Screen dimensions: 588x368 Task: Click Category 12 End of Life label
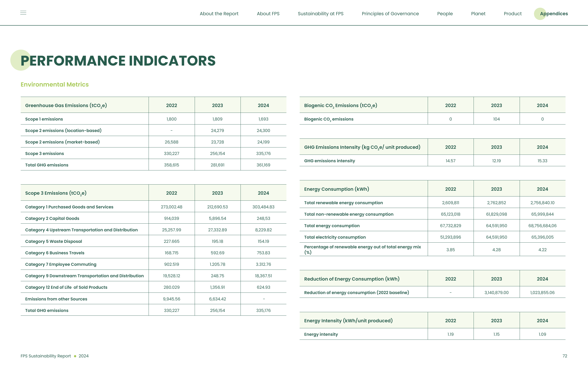pos(66,287)
